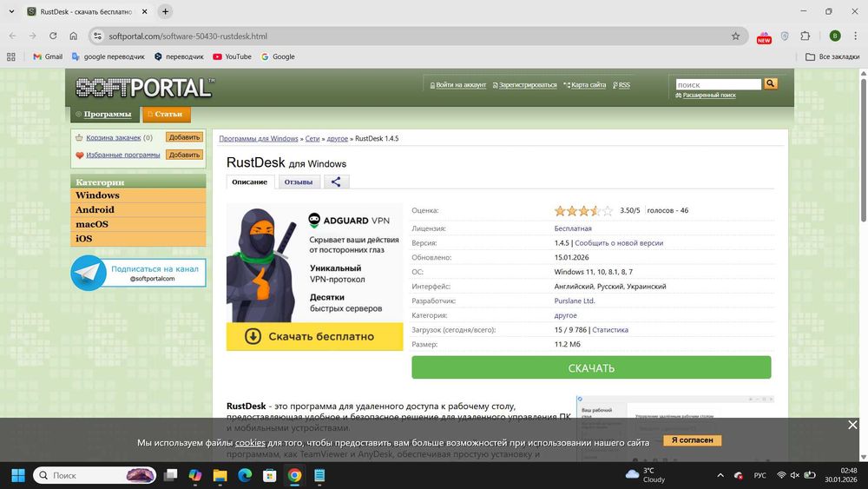Click Зарегистрироваться link

[528, 85]
